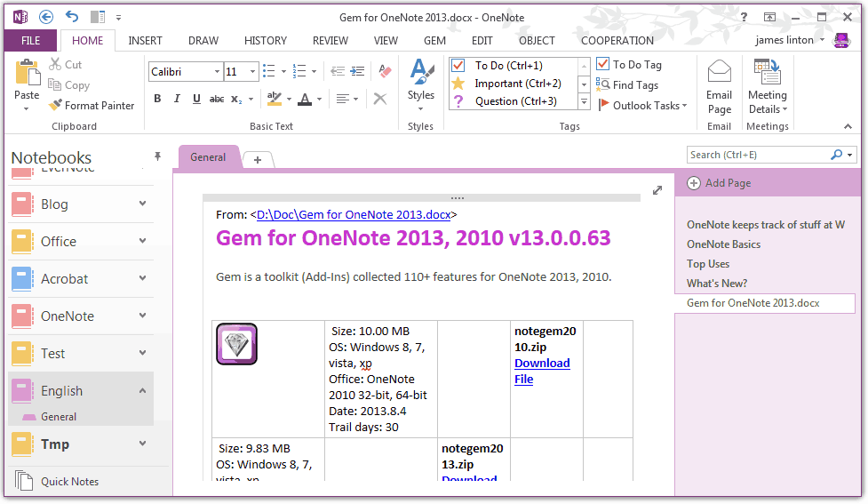Open the FILE tab
Screen dimensions: 868x504
tap(30, 40)
